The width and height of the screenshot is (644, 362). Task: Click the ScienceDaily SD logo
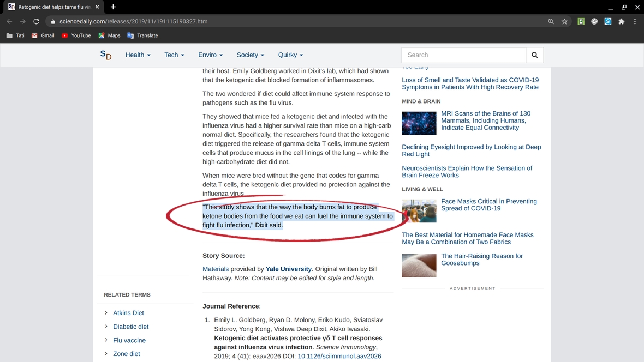[105, 55]
